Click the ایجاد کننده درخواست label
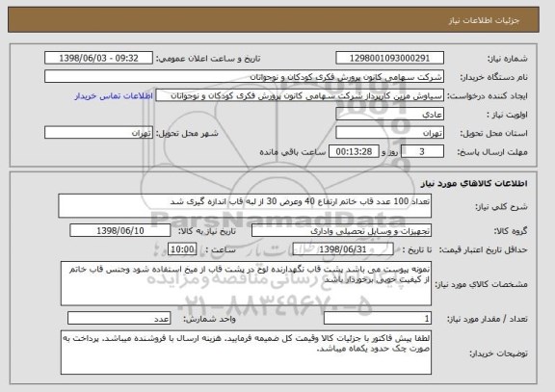555x392 pixels. click(488, 96)
